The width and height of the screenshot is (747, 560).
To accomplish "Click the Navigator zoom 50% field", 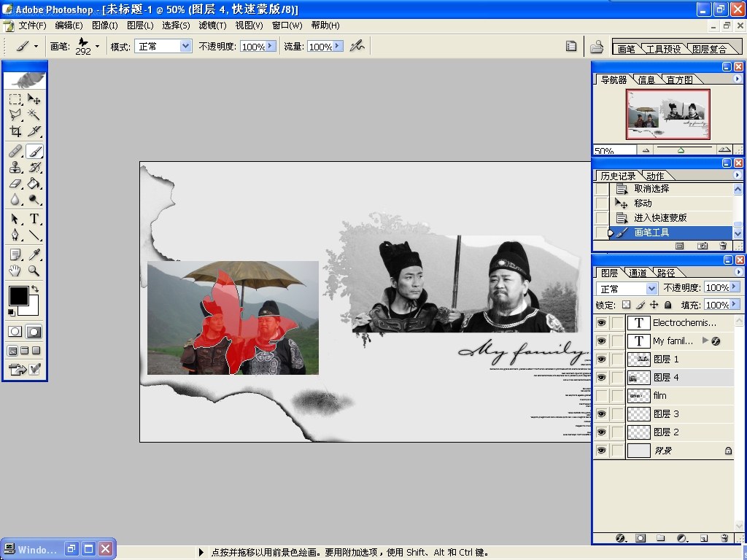I will [x=614, y=150].
